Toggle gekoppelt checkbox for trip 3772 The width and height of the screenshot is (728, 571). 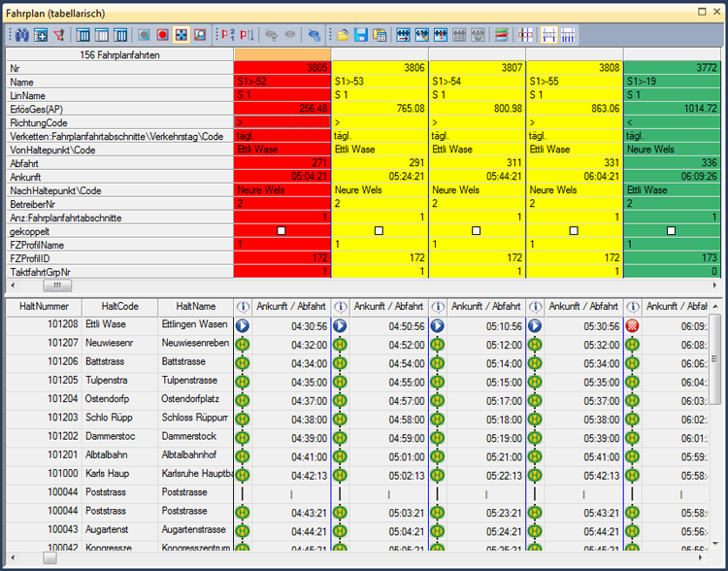(x=671, y=231)
